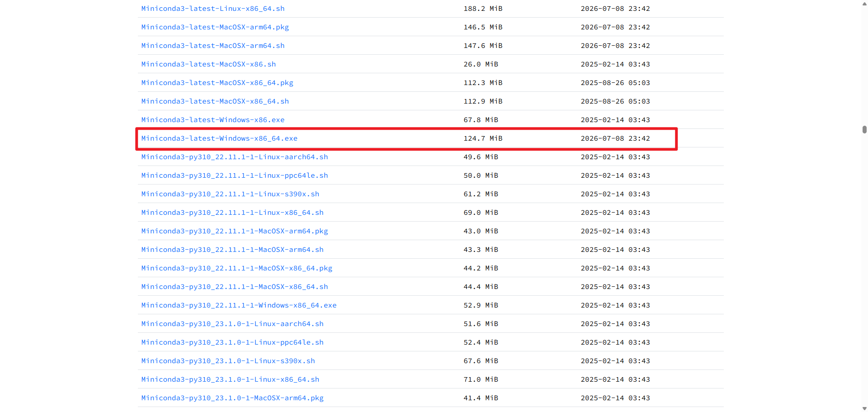868x412 pixels.
Task: Click Miniconda3-py310_22.11.1-1-Linux-s390x.sh
Action: pos(230,194)
